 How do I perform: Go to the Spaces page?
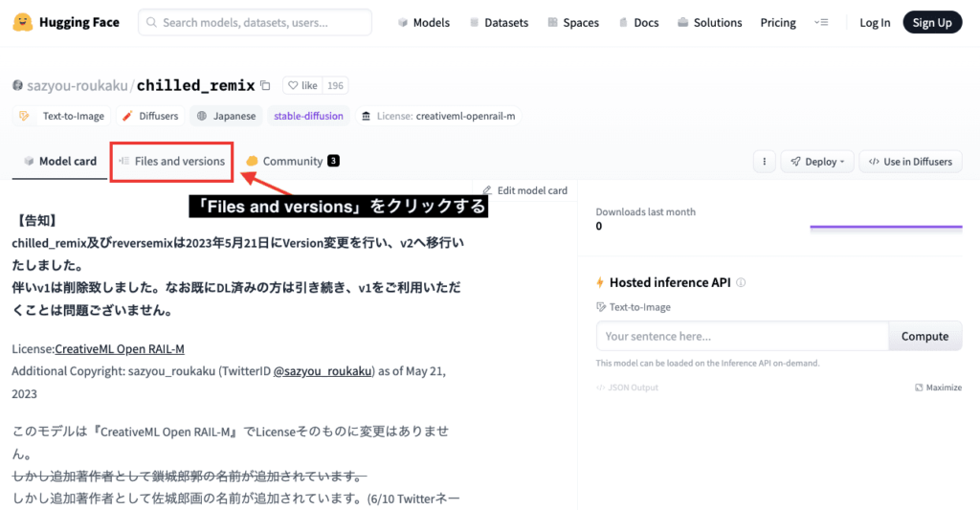pyautogui.click(x=573, y=23)
